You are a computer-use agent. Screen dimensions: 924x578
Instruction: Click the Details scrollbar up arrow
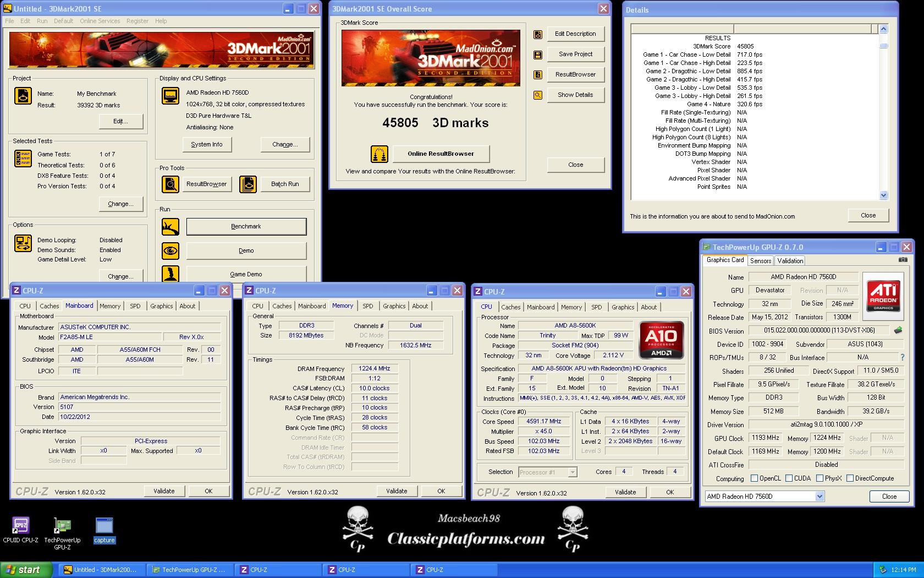tap(883, 29)
